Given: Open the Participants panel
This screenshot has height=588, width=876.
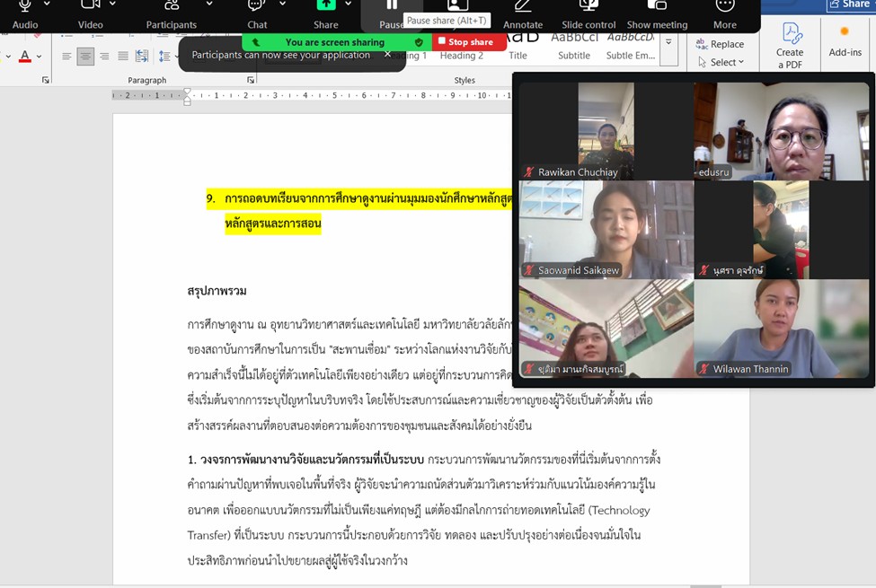Looking at the screenshot, I should point(172,7).
